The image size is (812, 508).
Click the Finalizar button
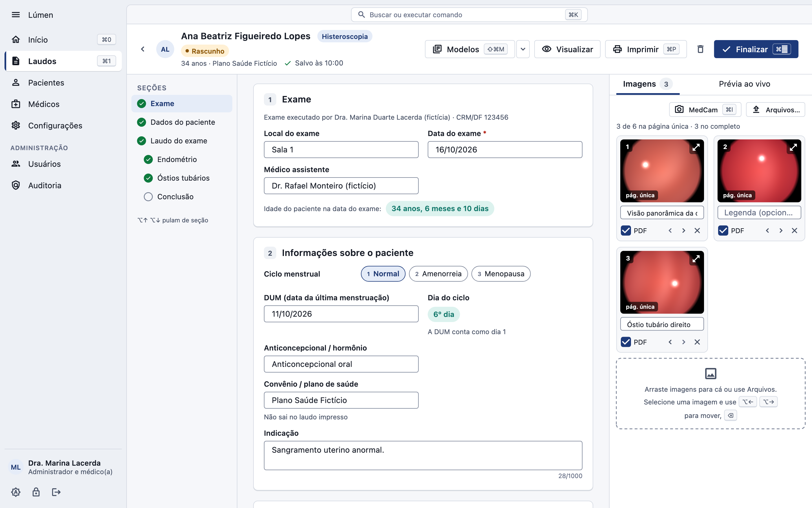pyautogui.click(x=756, y=49)
